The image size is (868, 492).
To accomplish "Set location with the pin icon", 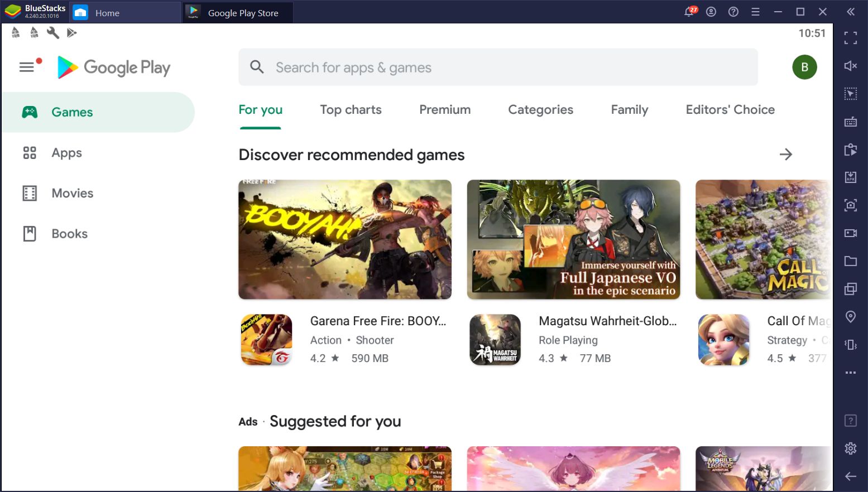I will coord(850,317).
